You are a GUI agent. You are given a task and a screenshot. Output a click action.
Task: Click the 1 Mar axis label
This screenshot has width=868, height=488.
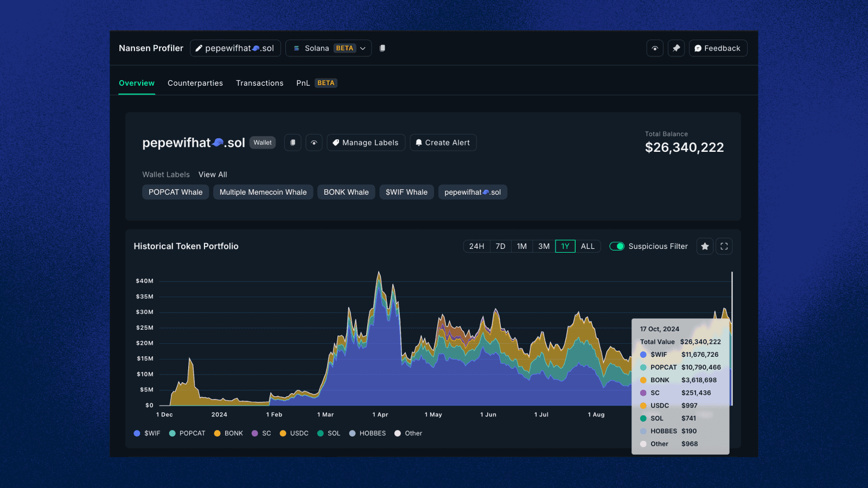point(325,415)
